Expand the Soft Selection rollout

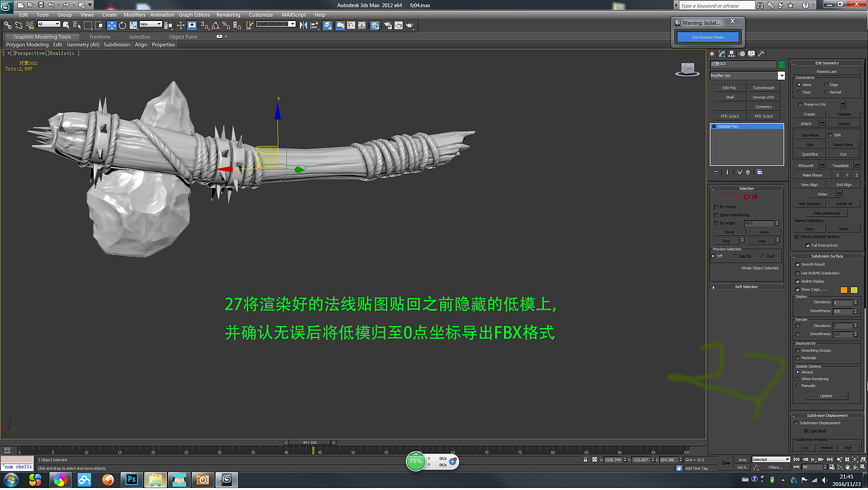coord(746,287)
